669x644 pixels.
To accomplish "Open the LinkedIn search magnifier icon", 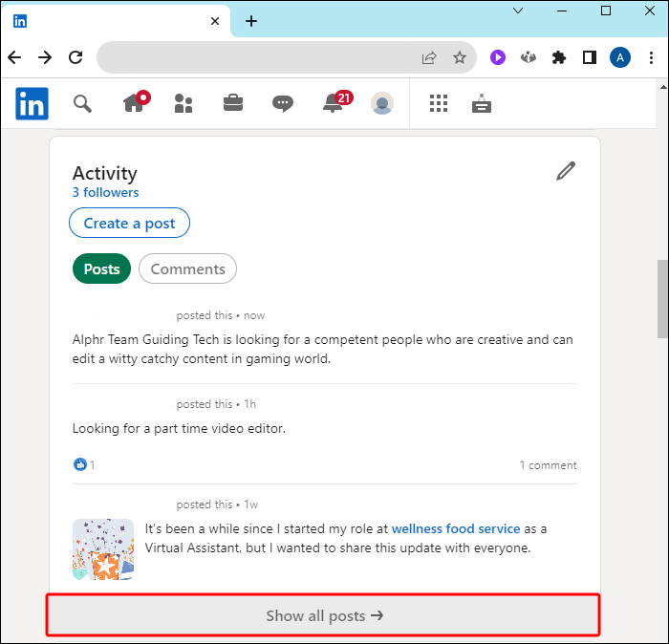I will pyautogui.click(x=82, y=103).
